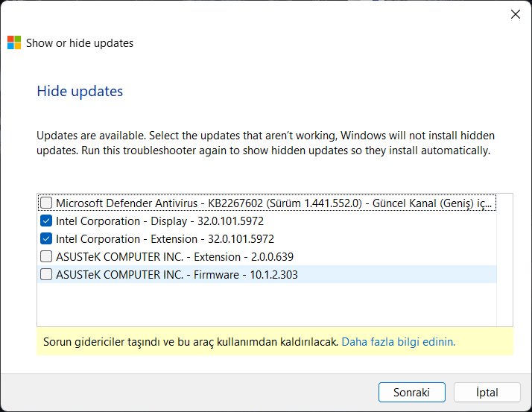Open the 'Daha fazla bilgi edinin' link
The height and width of the screenshot is (412, 532).
399,342
